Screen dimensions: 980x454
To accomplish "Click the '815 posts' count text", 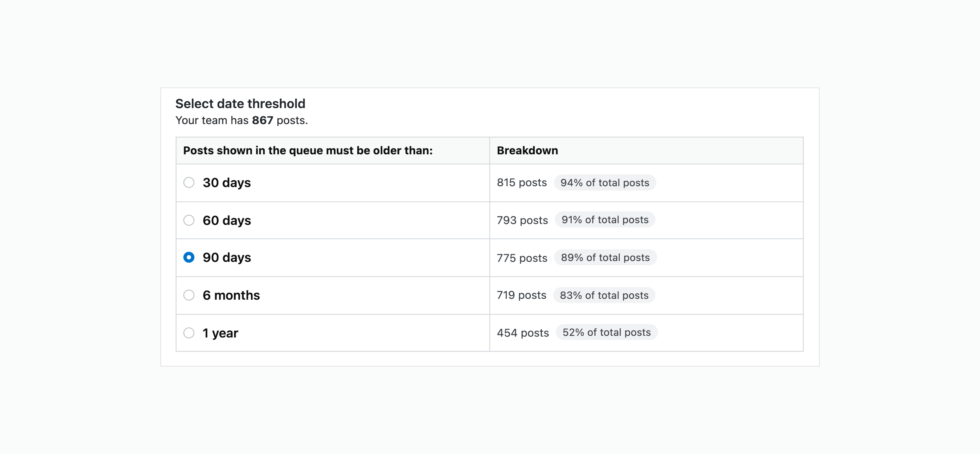I will (x=522, y=183).
